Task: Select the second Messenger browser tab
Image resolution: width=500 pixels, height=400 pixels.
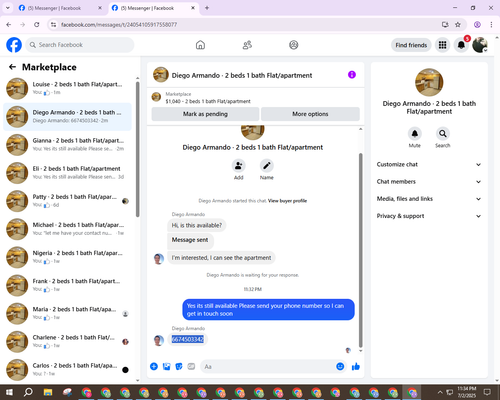Action: tap(153, 8)
